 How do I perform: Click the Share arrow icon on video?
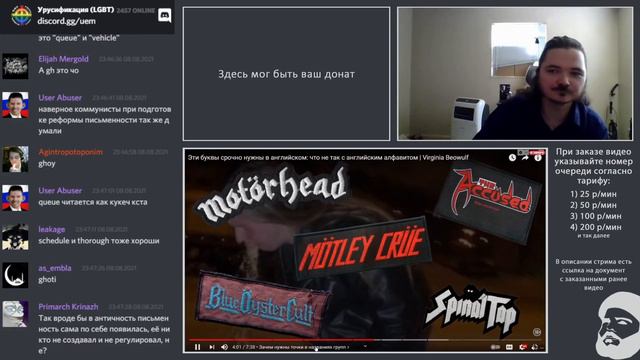525,158
